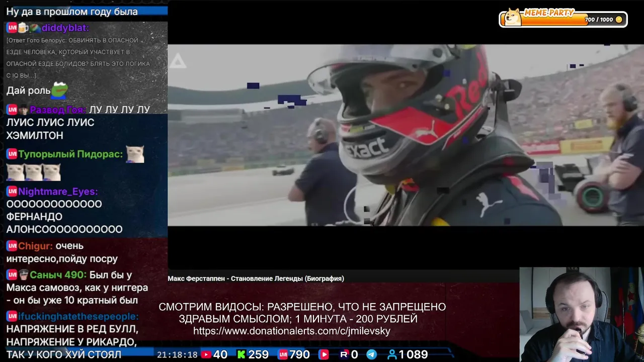Click the Doge dog icon on Meme Party bar
The height and width of the screenshot is (362, 644).
(513, 18)
